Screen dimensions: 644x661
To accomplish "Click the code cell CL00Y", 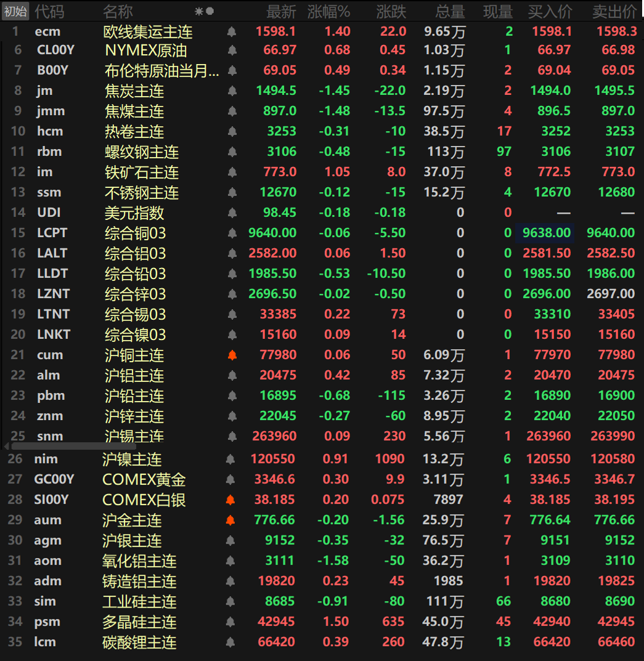I will pyautogui.click(x=55, y=50).
